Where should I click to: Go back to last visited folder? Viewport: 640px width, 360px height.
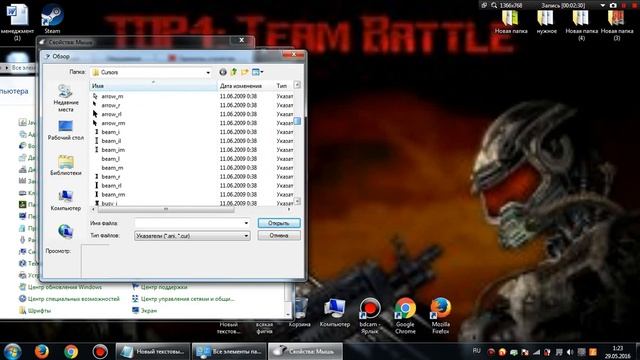coord(222,72)
